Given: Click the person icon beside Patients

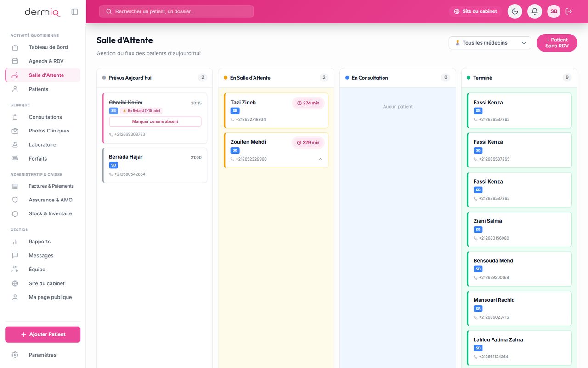Looking at the screenshot, I should click(15, 89).
